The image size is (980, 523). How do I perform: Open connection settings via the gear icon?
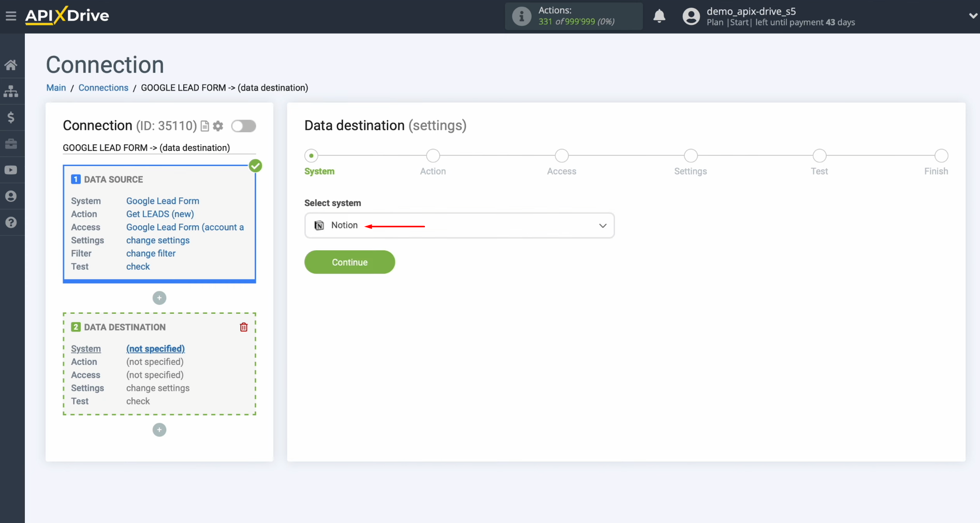coord(218,126)
